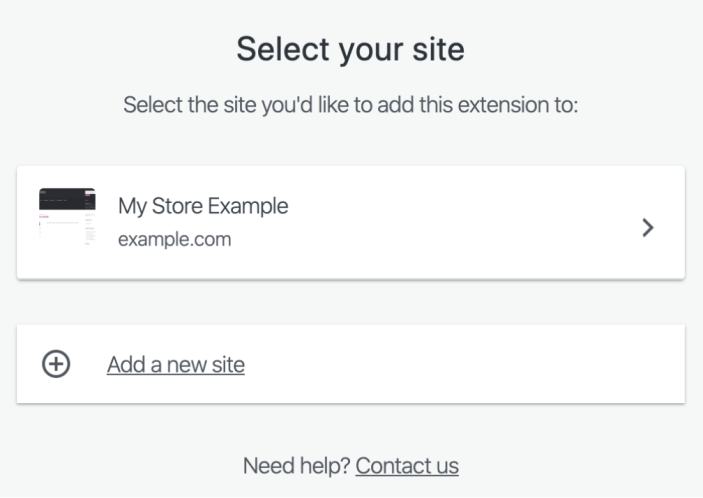The height and width of the screenshot is (498, 703).
Task: Click the extension instruction subtitle text
Action: (350, 105)
